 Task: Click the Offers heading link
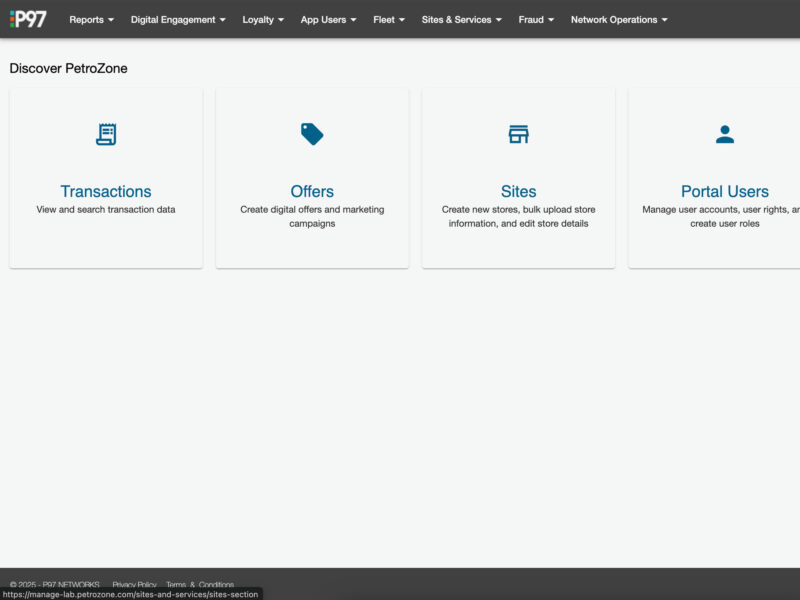click(312, 191)
